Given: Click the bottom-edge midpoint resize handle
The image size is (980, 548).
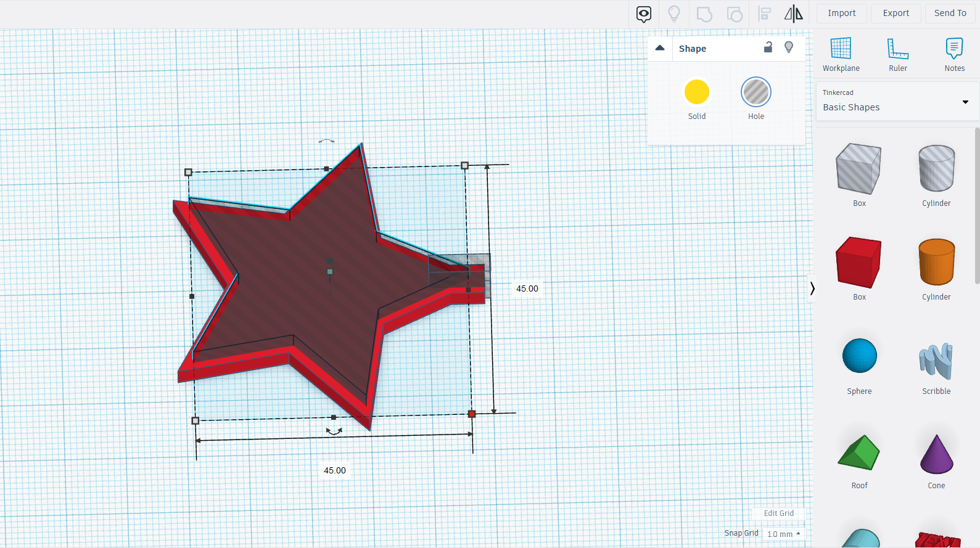Looking at the screenshot, I should click(x=334, y=417).
